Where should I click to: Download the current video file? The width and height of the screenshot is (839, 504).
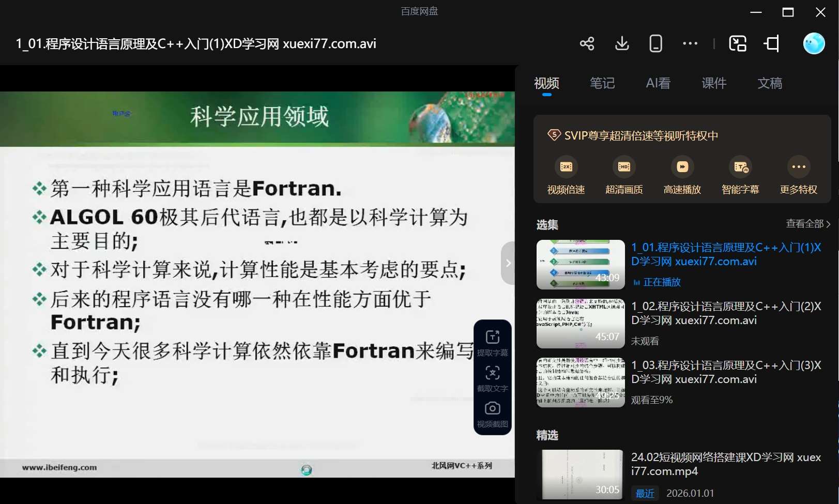tap(622, 43)
